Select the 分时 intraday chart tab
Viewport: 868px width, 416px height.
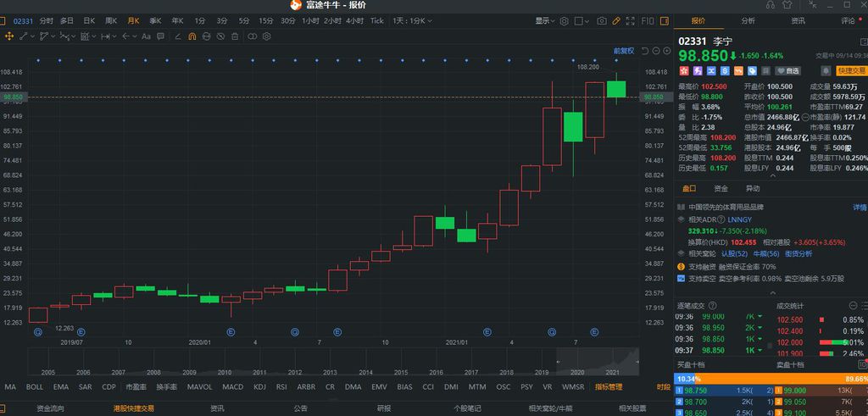47,21
